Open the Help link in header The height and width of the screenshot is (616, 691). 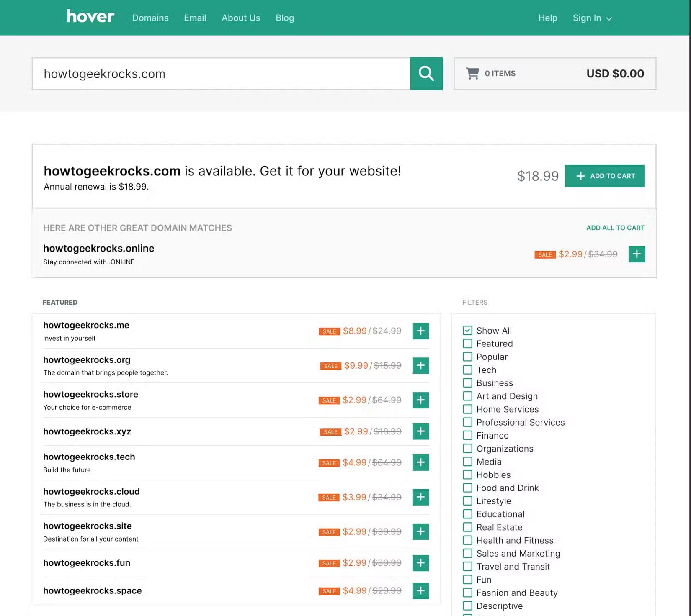548,18
